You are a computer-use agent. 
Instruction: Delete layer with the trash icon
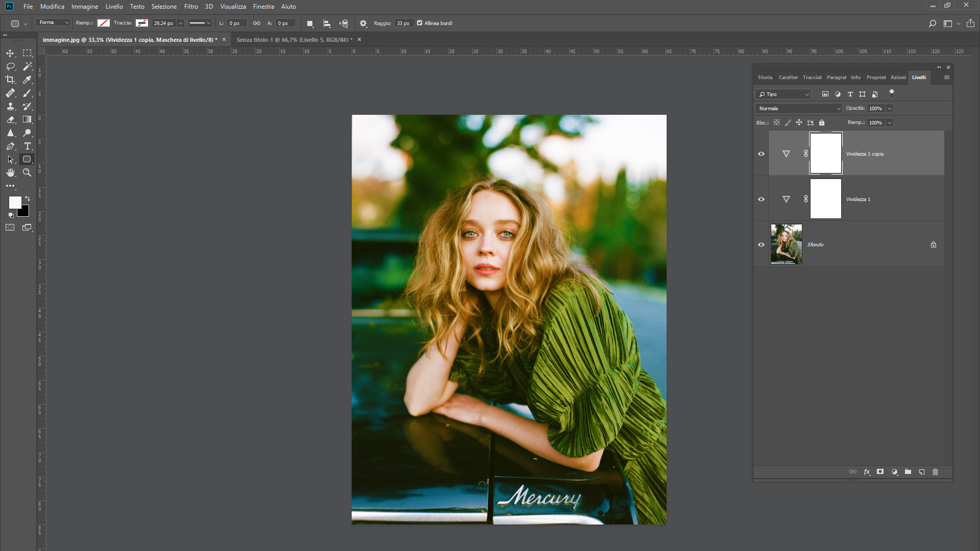click(x=935, y=472)
